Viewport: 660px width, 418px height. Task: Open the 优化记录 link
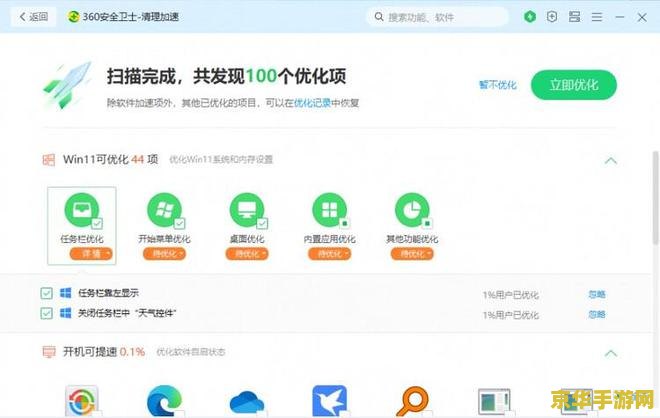point(312,103)
